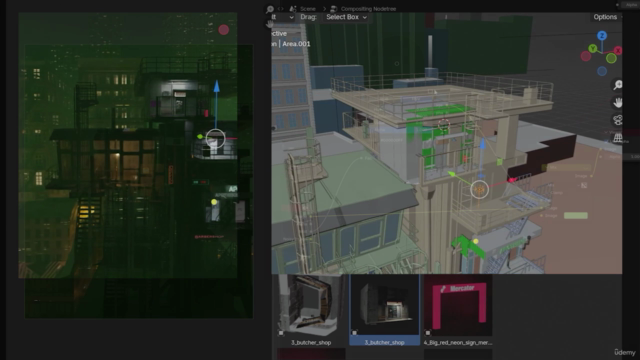Screen dimensions: 640x360
Task: Open the transform orientation dropdown left of Drag
Action: click(283, 17)
